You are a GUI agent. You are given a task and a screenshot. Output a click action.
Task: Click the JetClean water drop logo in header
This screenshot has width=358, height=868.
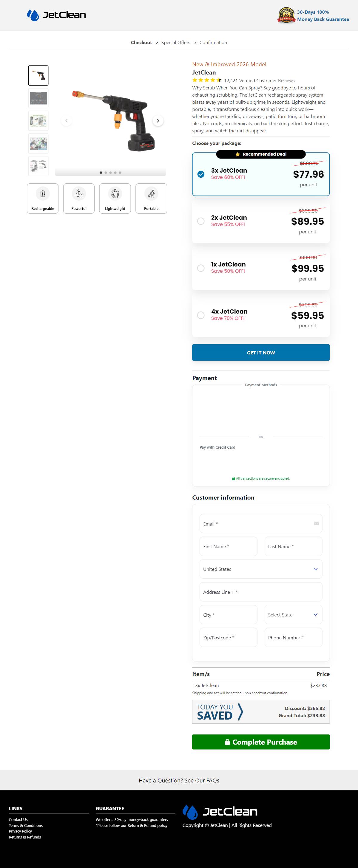pos(33,15)
